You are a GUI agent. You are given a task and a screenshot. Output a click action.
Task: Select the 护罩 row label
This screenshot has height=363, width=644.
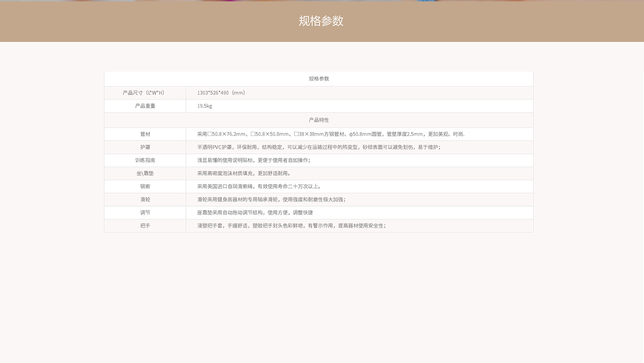[145, 147]
